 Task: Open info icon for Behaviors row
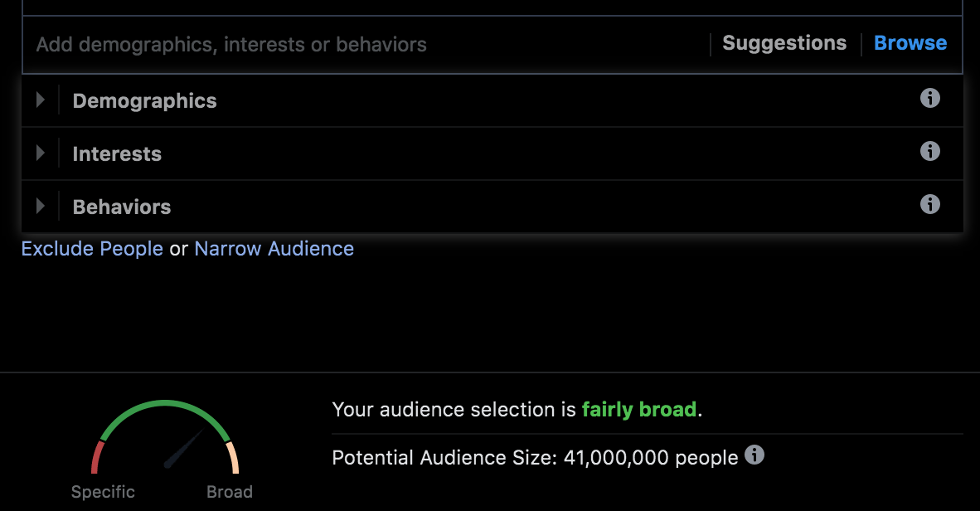930,204
